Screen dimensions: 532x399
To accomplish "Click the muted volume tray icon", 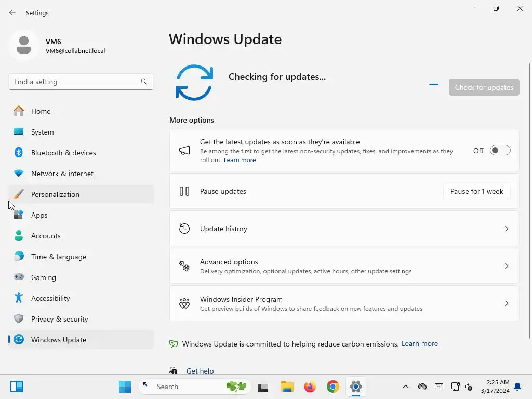I will click(x=469, y=387).
